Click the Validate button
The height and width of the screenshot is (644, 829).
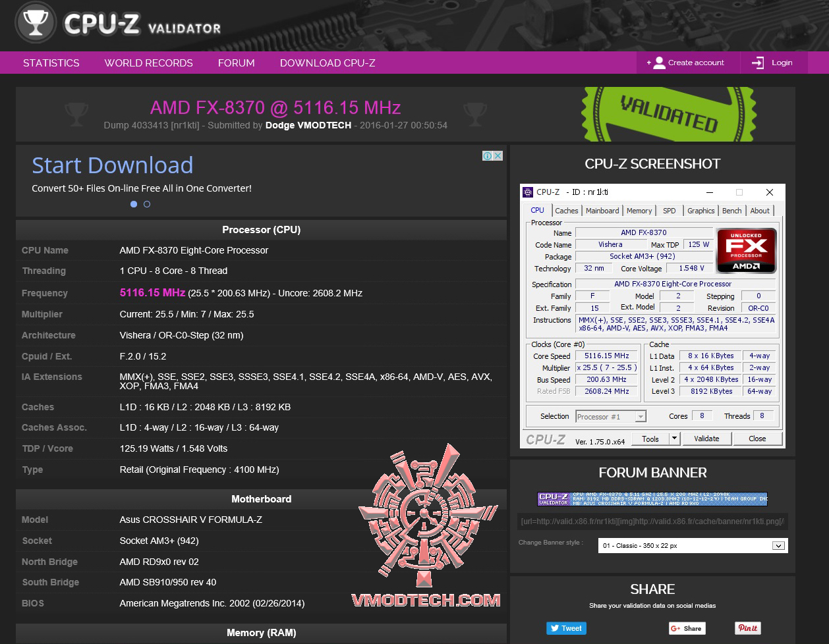click(x=706, y=439)
